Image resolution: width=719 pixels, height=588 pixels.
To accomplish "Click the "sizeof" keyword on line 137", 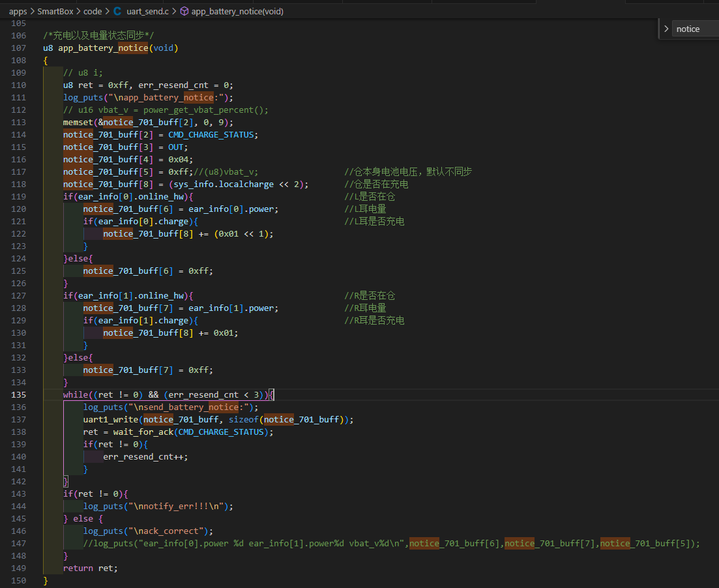I will [244, 419].
